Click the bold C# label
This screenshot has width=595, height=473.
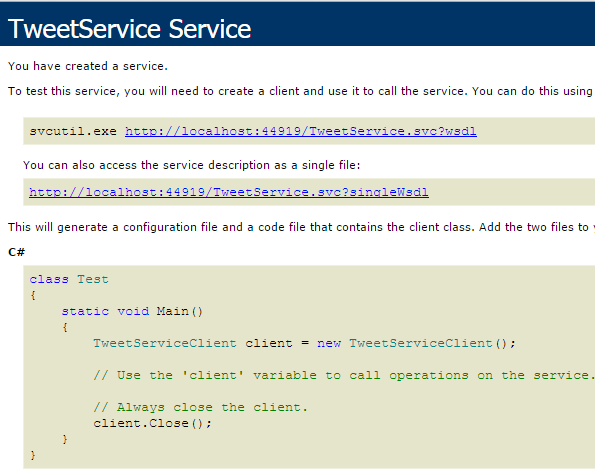coord(16,252)
